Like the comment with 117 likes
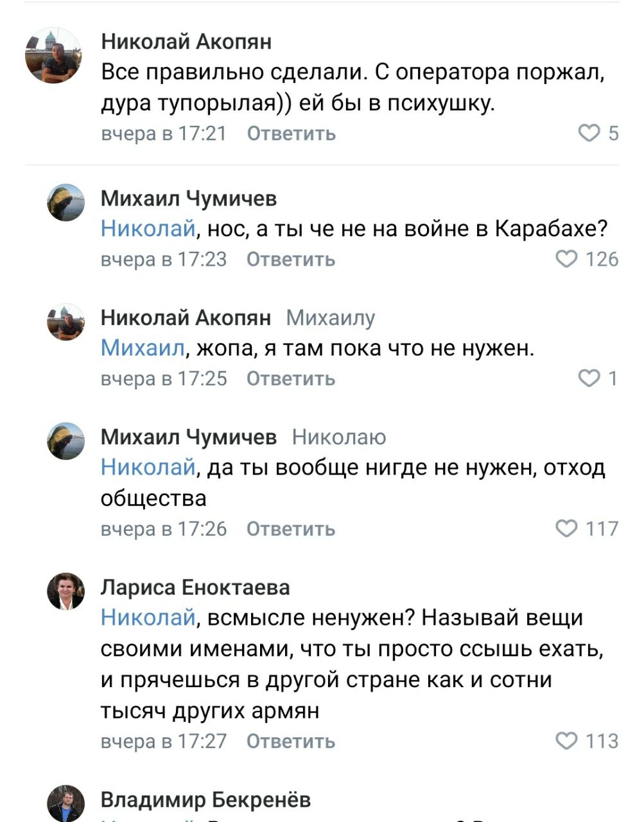The width and height of the screenshot is (644, 822). 566,529
